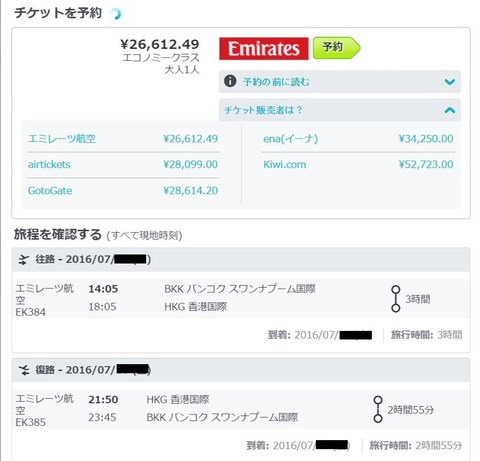Open the airtickets seller link
Viewport: 480px width, 461px height.
(49, 164)
